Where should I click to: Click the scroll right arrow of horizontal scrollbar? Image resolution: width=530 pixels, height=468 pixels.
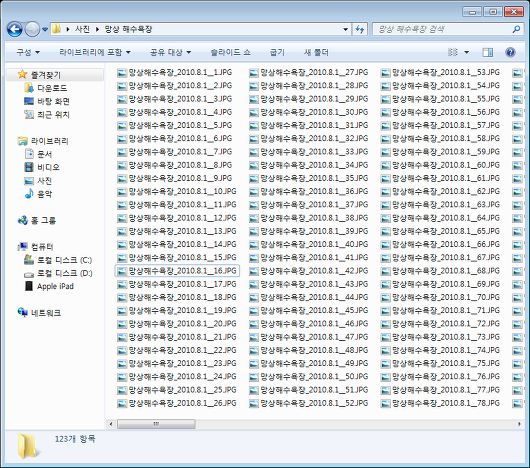(519, 424)
